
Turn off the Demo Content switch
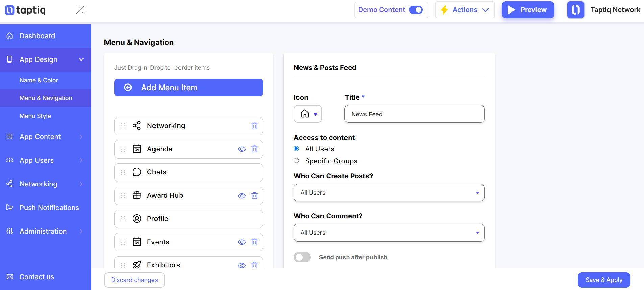pyautogui.click(x=416, y=10)
